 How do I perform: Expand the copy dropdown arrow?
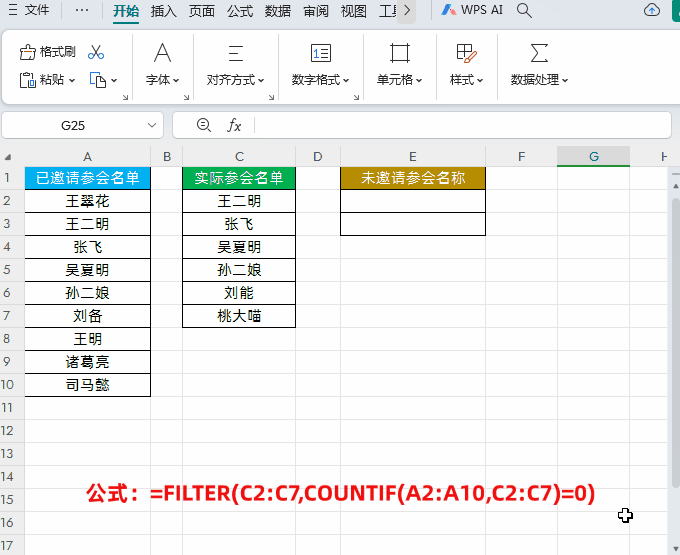114,80
